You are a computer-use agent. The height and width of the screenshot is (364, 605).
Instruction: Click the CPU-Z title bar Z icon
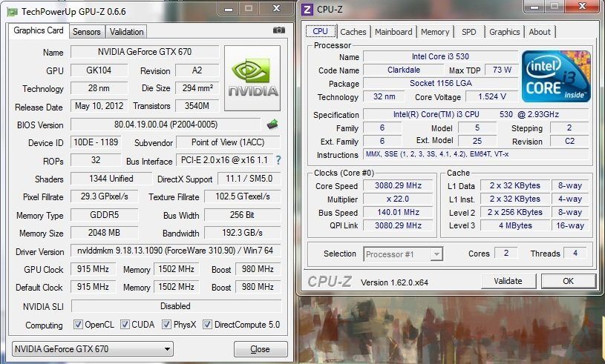coord(307,9)
